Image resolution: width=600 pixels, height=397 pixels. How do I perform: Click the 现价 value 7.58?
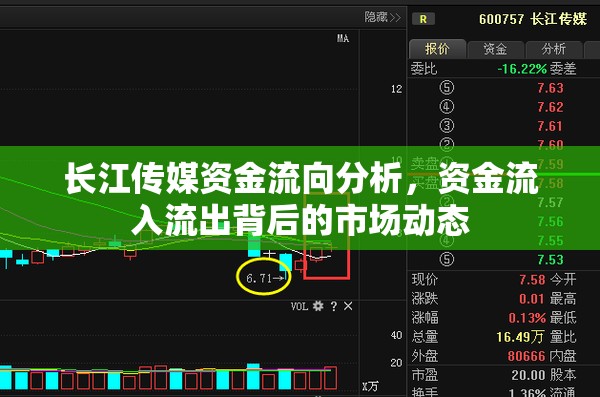pyautogui.click(x=532, y=280)
